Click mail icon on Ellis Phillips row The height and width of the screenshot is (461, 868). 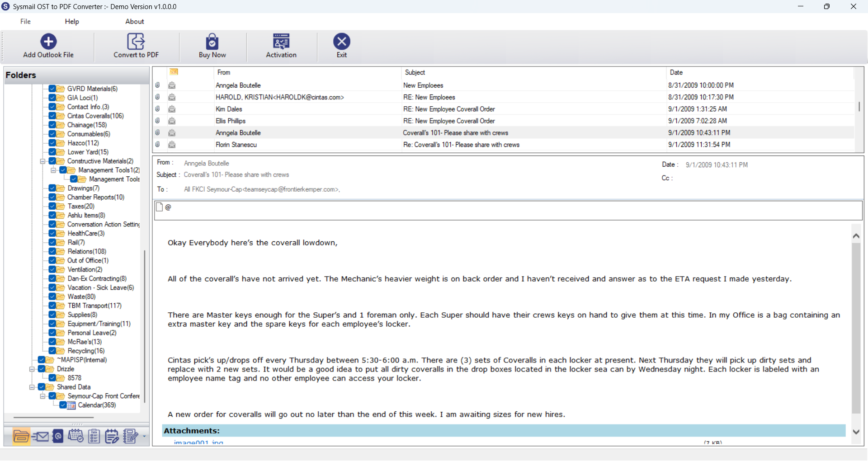pos(172,121)
